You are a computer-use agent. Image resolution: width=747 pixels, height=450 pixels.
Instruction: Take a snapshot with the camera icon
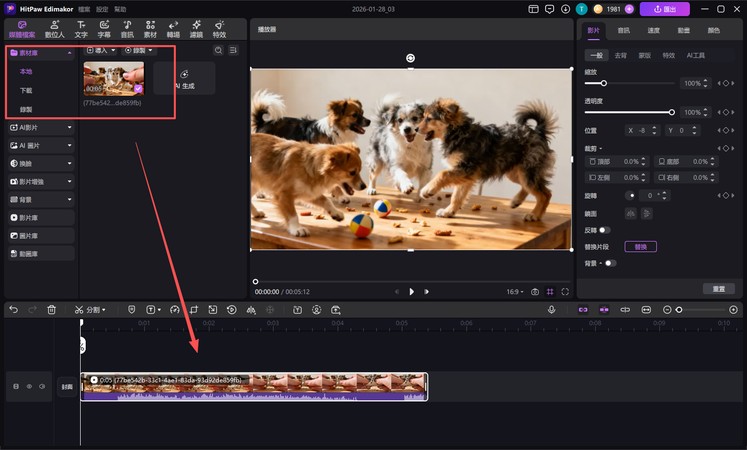535,292
